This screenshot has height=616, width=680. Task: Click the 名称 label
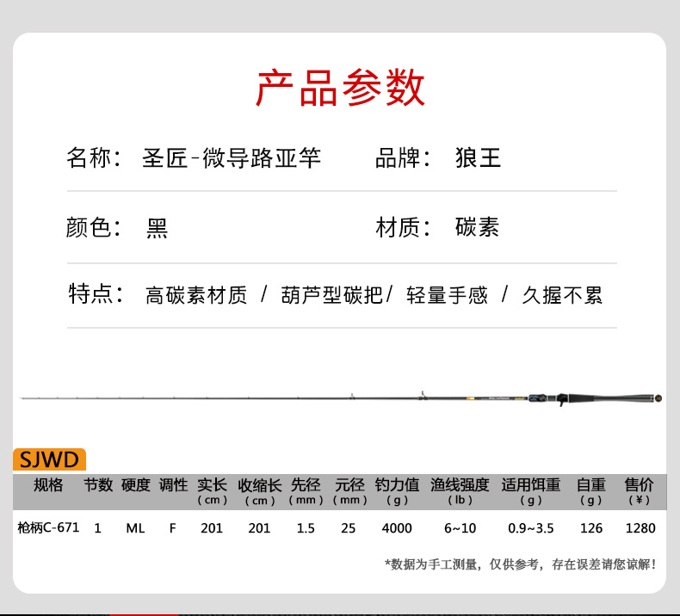(x=93, y=157)
